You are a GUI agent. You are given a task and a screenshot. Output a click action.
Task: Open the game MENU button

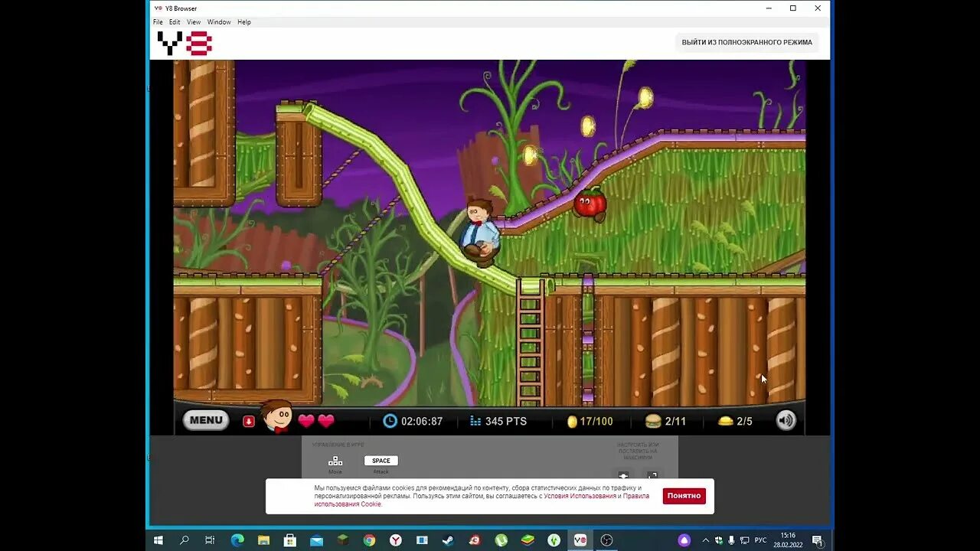pyautogui.click(x=206, y=420)
